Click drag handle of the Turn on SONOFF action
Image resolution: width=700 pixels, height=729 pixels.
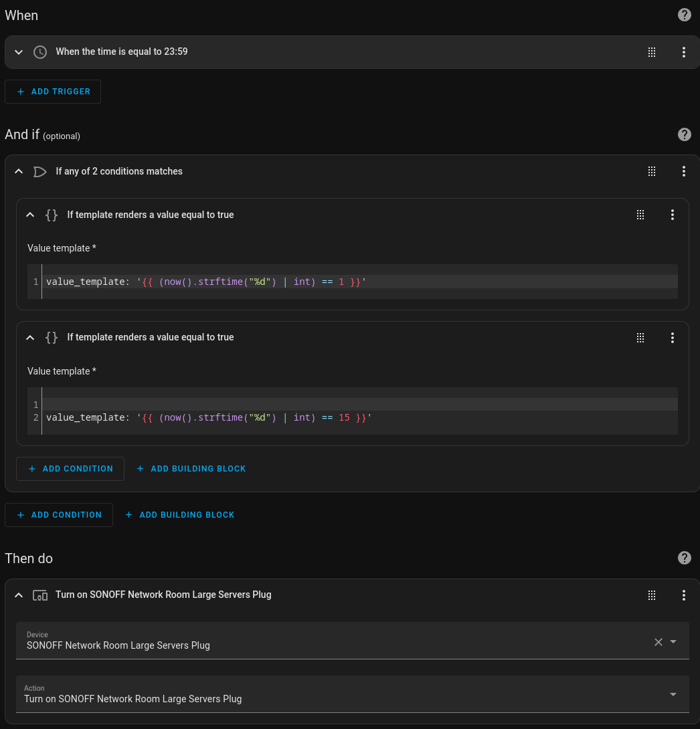coord(652,595)
